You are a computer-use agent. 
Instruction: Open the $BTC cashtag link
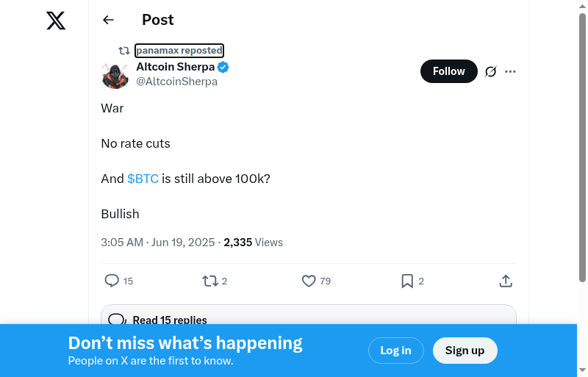[143, 179]
